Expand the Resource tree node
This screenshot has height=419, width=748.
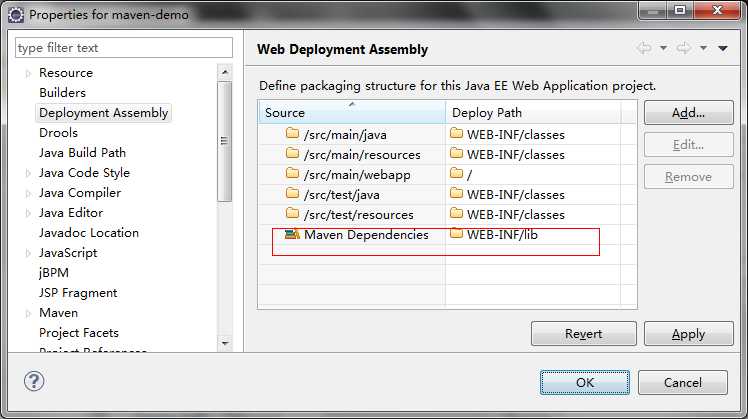(x=28, y=73)
